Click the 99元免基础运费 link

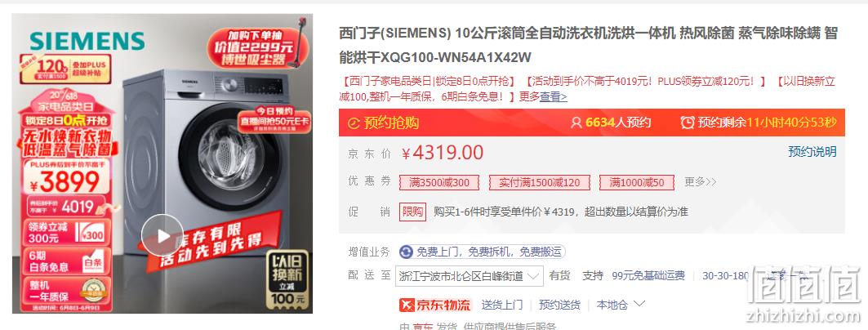[x=648, y=276]
